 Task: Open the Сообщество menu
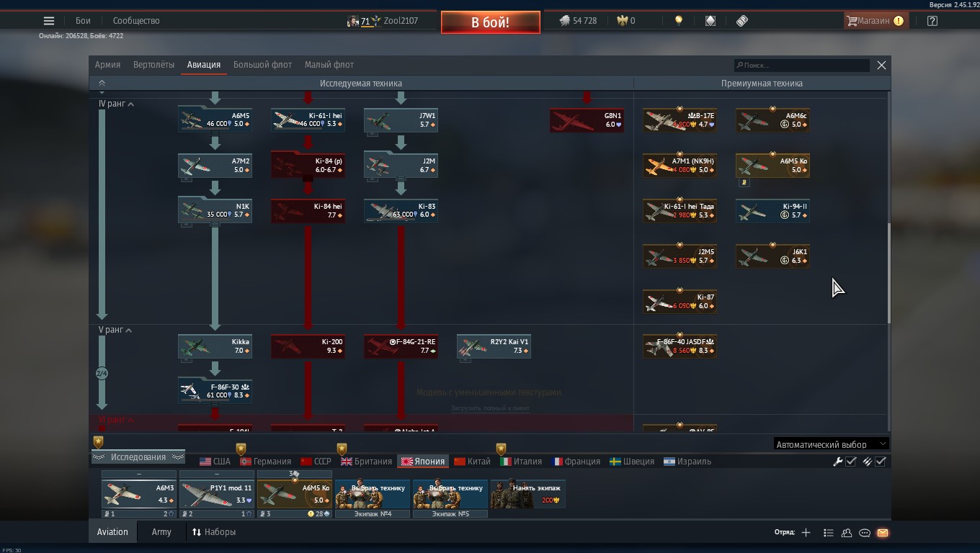click(x=136, y=21)
